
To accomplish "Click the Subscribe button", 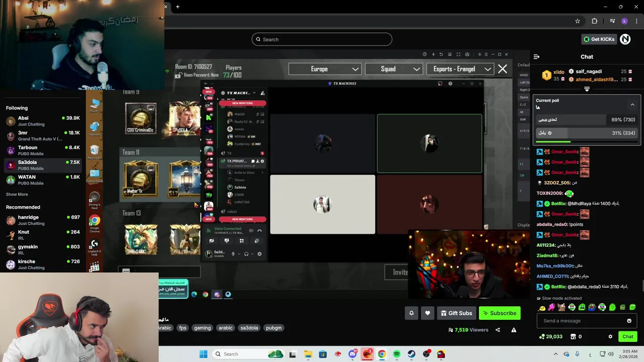I will (x=500, y=313).
